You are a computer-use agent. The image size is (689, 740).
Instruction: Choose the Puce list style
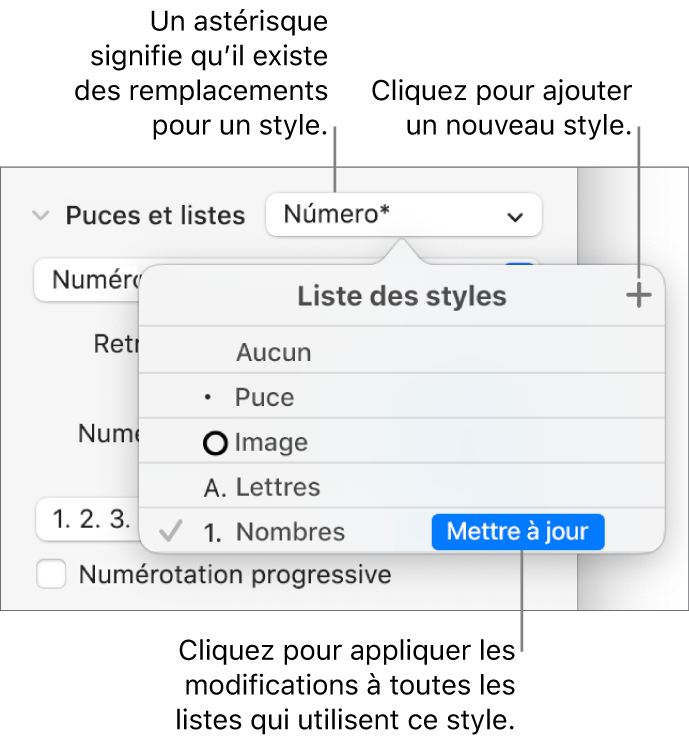264,398
